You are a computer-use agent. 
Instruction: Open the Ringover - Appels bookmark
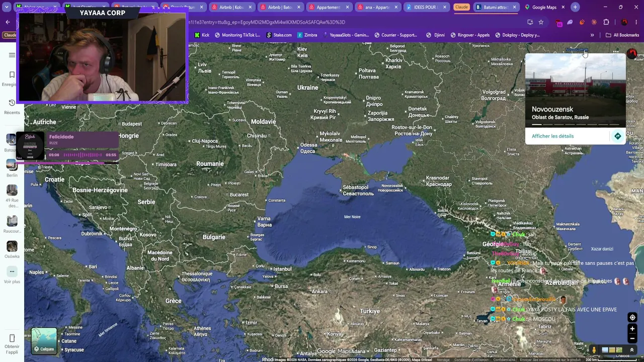click(470, 35)
